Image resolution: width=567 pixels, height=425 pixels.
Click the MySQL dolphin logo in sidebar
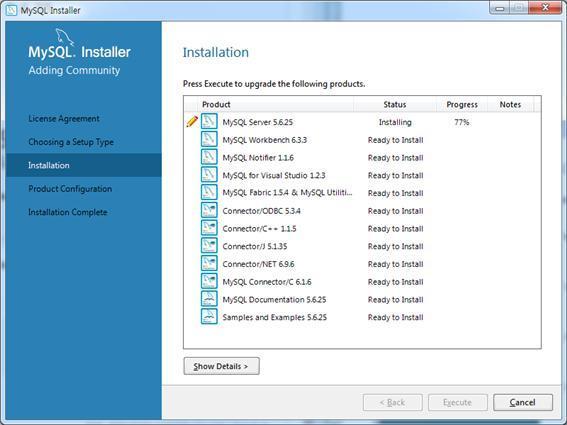click(x=64, y=37)
